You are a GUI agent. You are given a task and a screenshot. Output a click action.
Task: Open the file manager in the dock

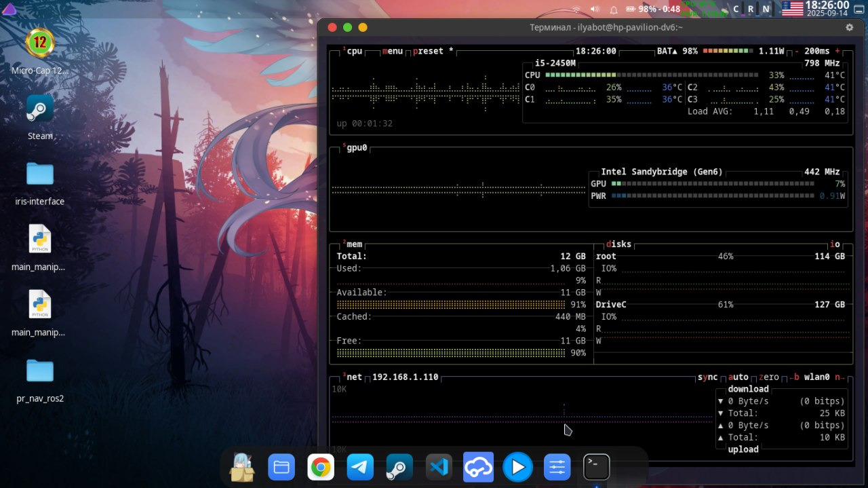[x=281, y=467]
